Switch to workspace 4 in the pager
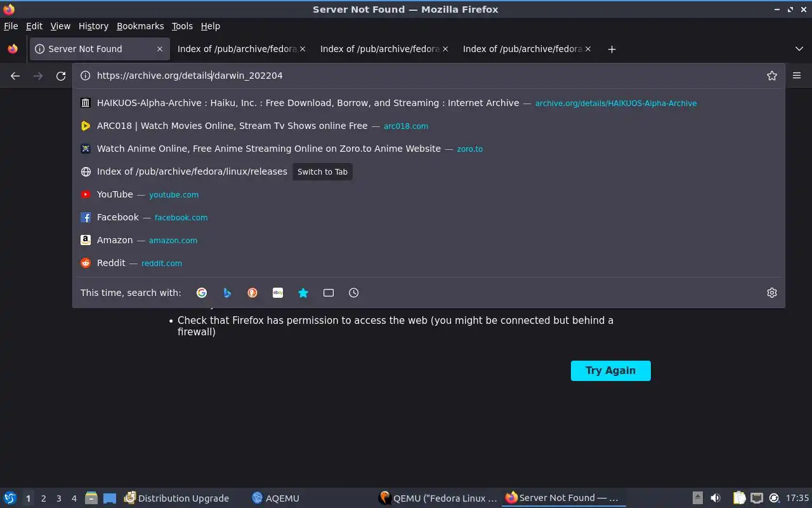This screenshot has height=508, width=812. click(74, 498)
